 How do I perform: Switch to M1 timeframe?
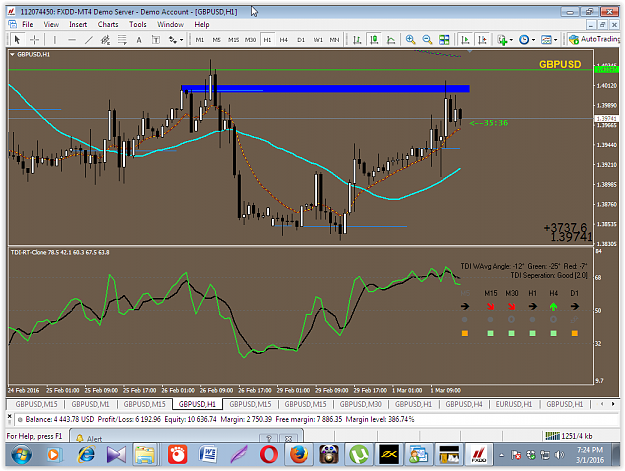200,39
